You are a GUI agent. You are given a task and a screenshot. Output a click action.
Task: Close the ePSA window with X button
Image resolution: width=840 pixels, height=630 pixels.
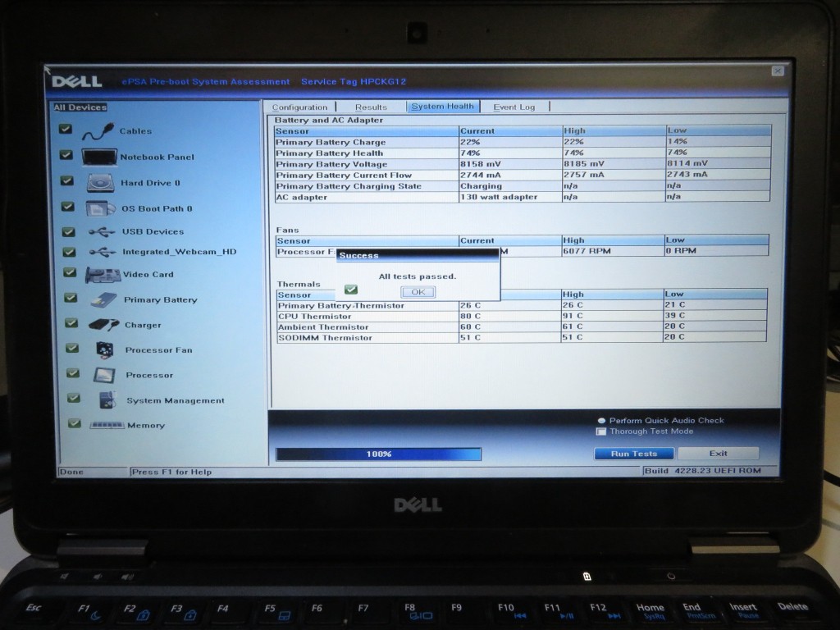778,71
